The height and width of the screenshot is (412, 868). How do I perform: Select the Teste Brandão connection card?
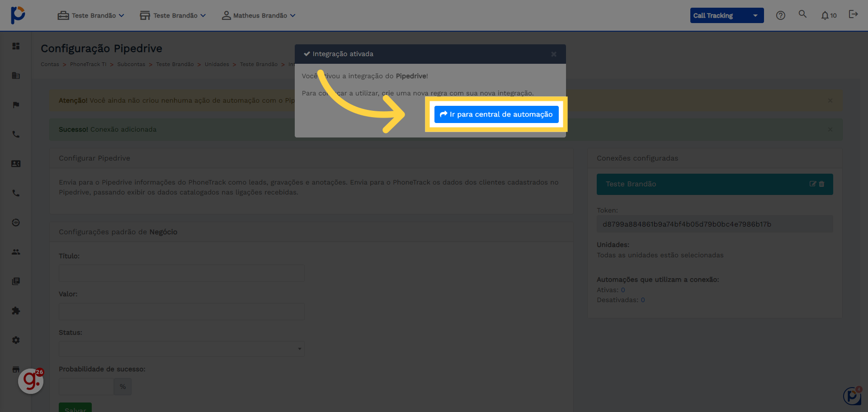(715, 184)
